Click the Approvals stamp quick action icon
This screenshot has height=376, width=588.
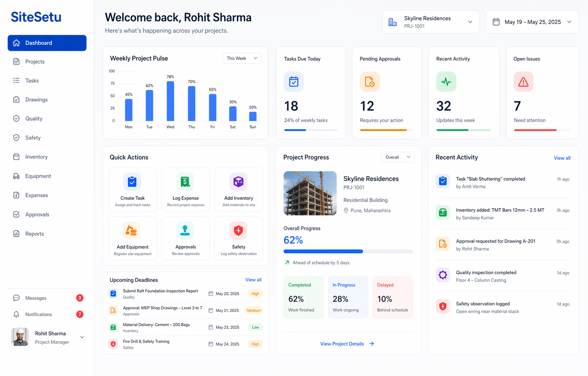tap(185, 231)
